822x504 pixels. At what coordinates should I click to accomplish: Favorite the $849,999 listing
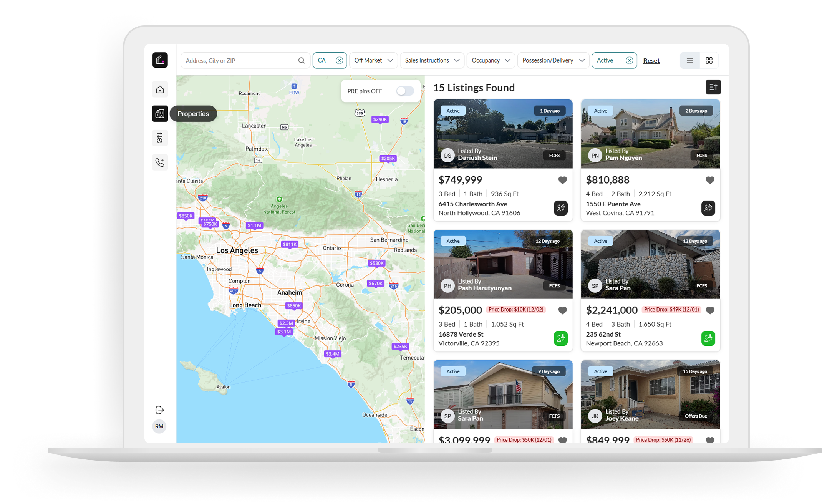click(710, 440)
